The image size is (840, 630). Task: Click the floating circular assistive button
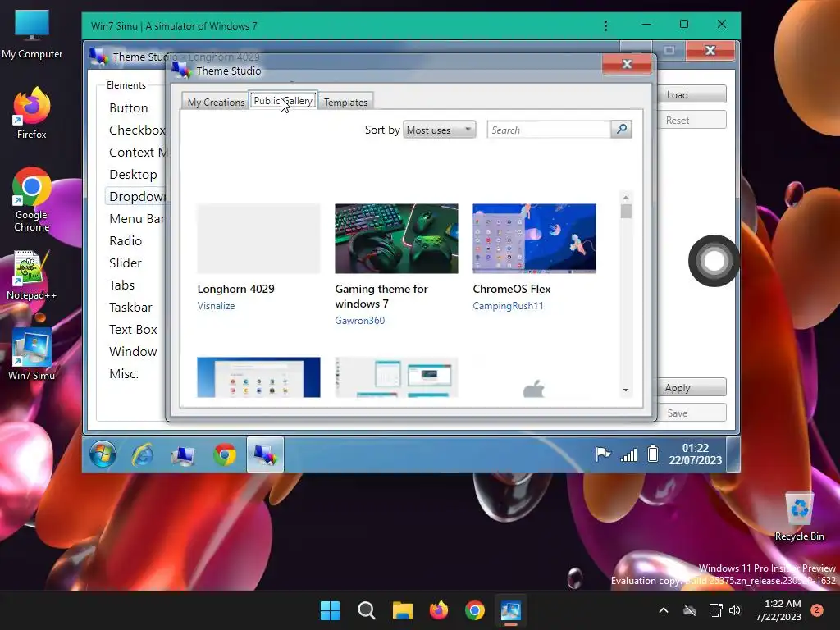pyautogui.click(x=714, y=261)
